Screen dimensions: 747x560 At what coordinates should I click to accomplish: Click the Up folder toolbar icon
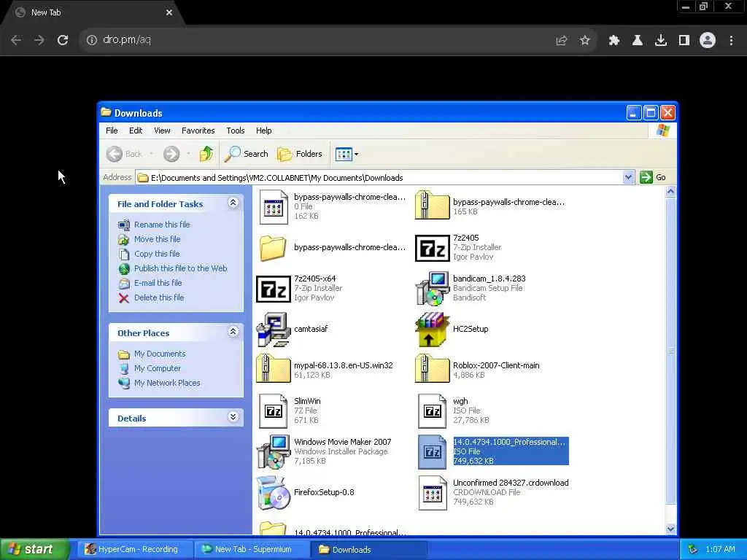click(206, 154)
